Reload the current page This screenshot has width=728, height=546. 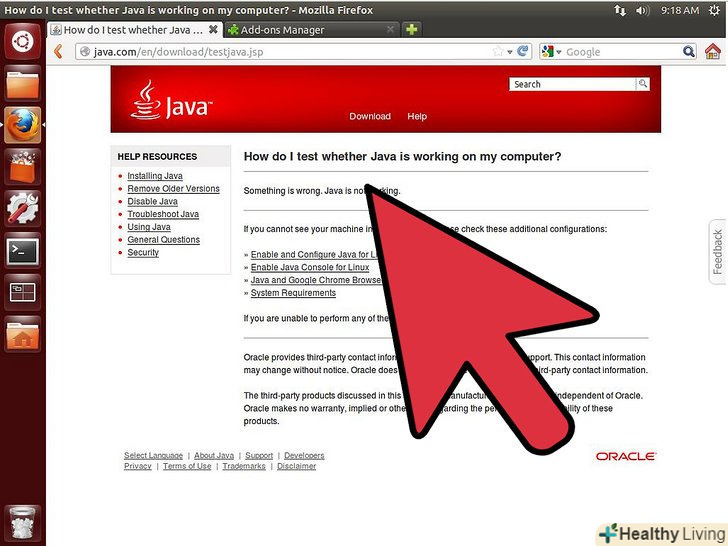(x=523, y=51)
